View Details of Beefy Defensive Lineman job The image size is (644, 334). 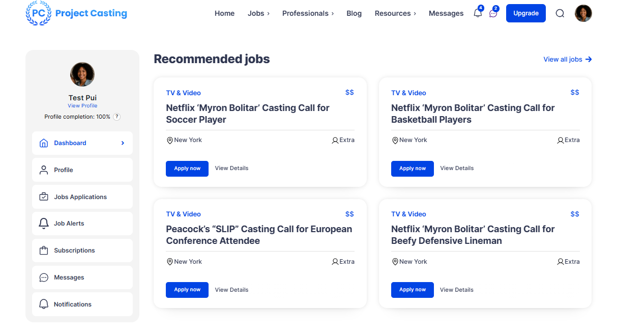pos(457,290)
